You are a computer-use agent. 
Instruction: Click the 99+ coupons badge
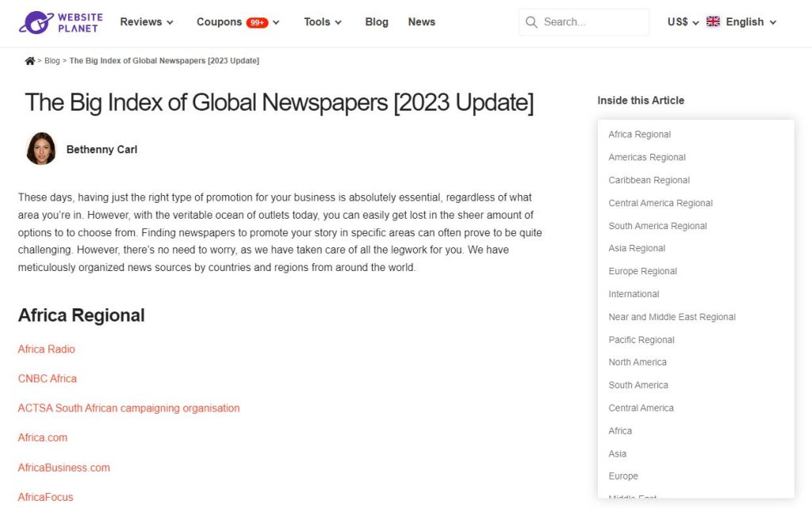[257, 23]
